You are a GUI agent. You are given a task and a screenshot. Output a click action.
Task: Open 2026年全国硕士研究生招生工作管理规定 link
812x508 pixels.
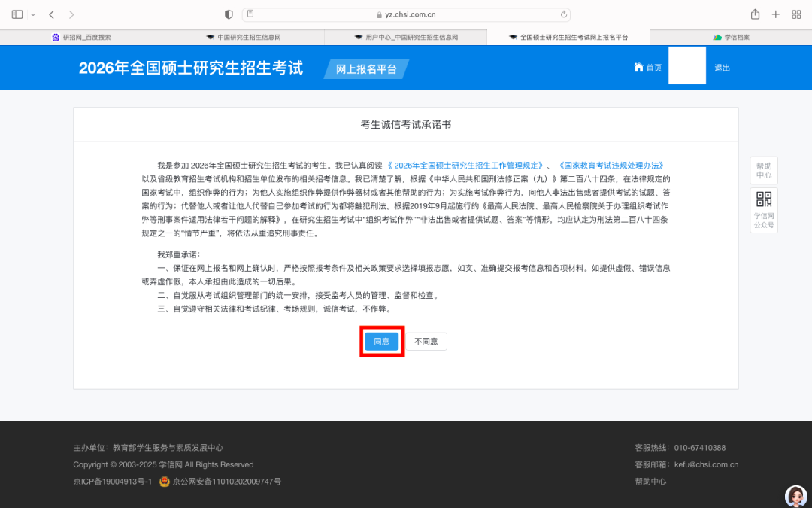465,165
